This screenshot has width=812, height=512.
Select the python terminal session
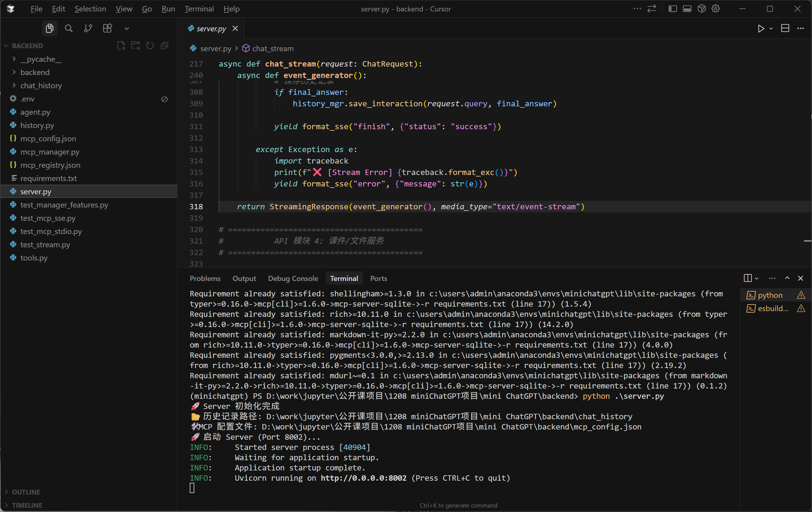coord(776,295)
